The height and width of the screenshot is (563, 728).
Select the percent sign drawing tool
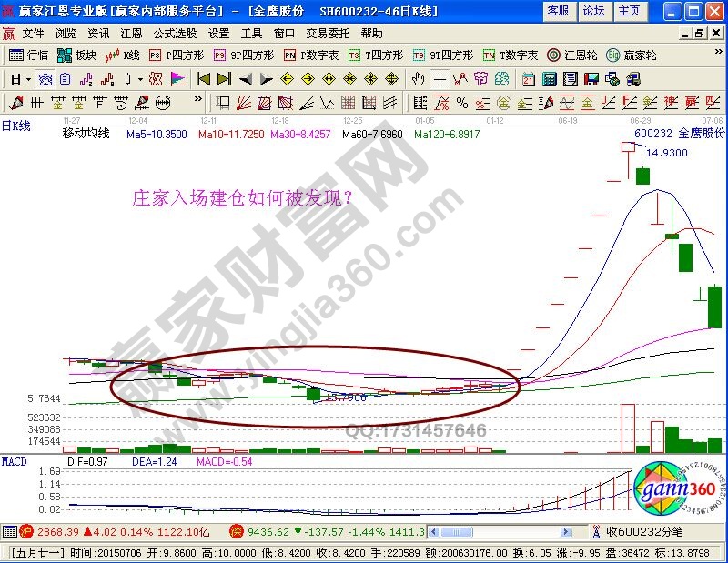pos(461,102)
